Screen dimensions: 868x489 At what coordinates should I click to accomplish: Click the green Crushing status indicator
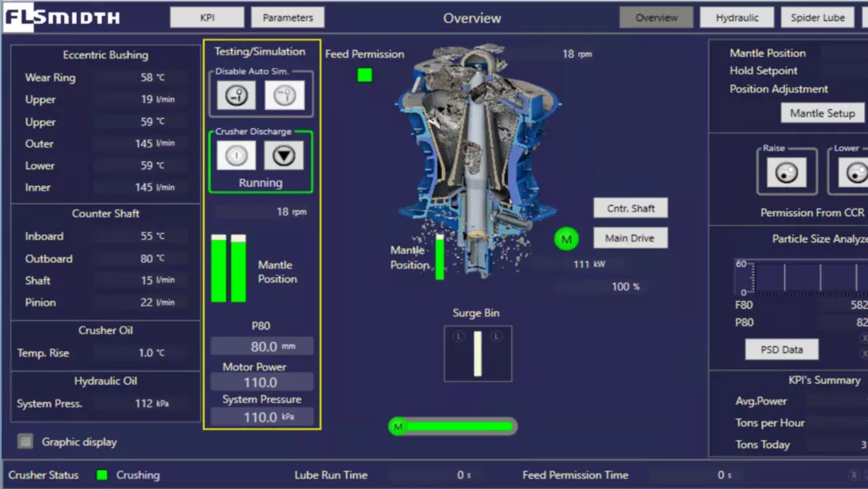coord(101,475)
